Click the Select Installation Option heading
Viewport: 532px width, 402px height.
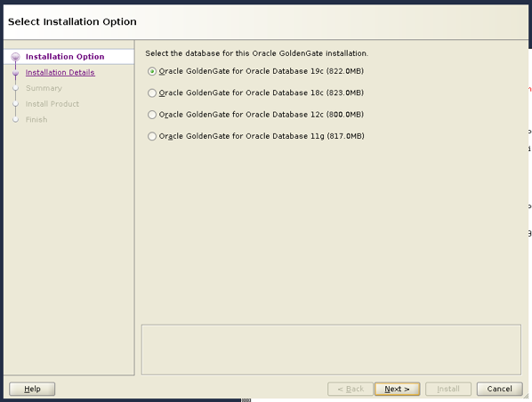[72, 21]
